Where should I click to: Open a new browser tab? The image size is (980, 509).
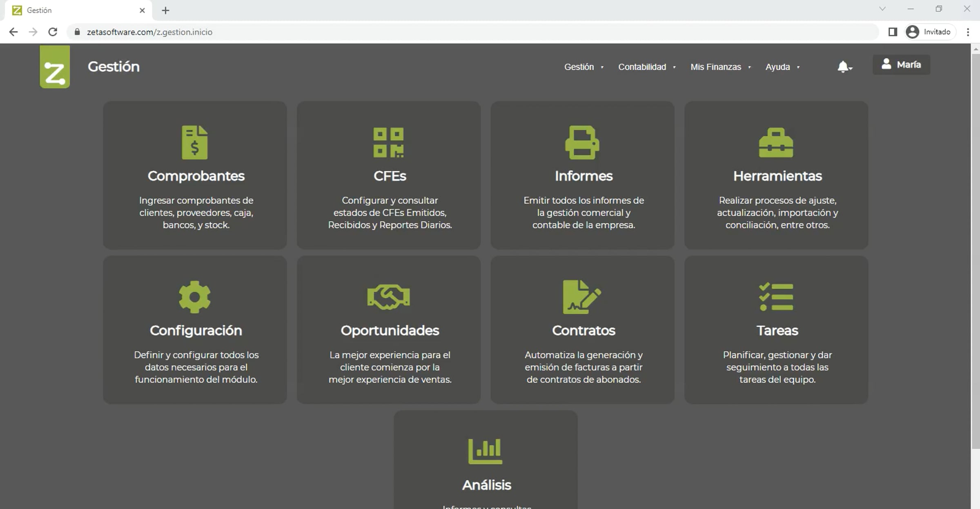165,11
